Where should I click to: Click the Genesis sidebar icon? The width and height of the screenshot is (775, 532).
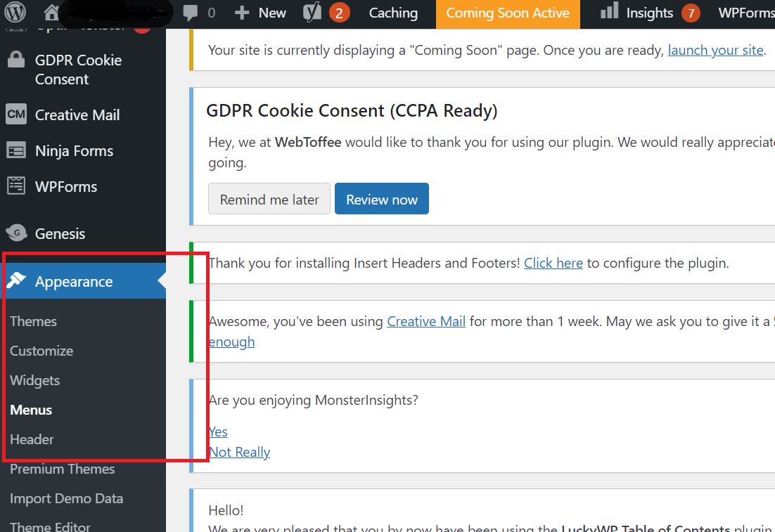click(x=16, y=233)
